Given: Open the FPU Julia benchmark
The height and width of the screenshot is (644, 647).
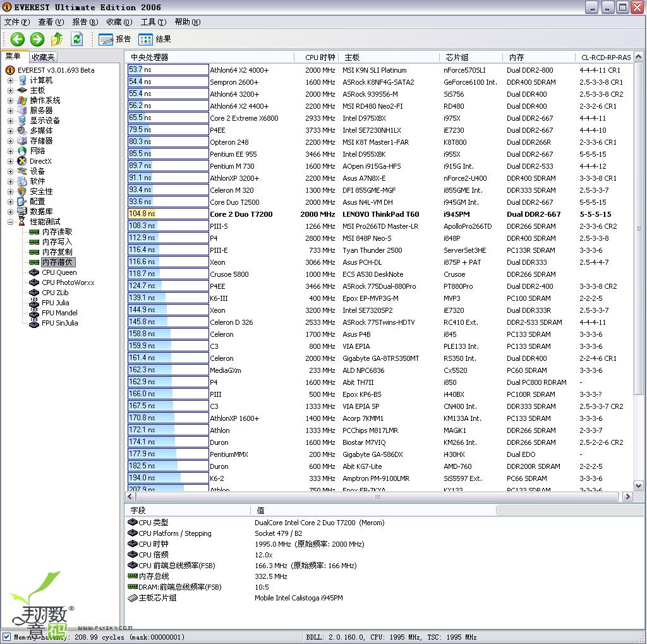Looking at the screenshot, I should coord(56,303).
